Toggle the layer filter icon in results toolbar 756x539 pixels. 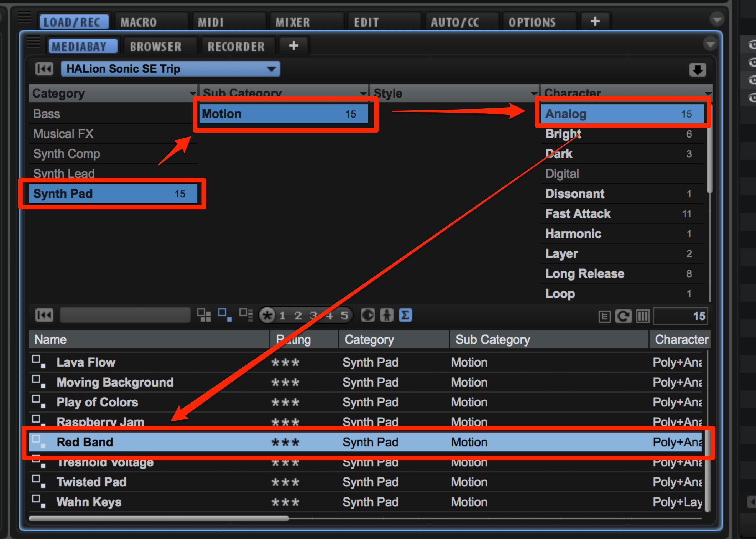[x=246, y=315]
